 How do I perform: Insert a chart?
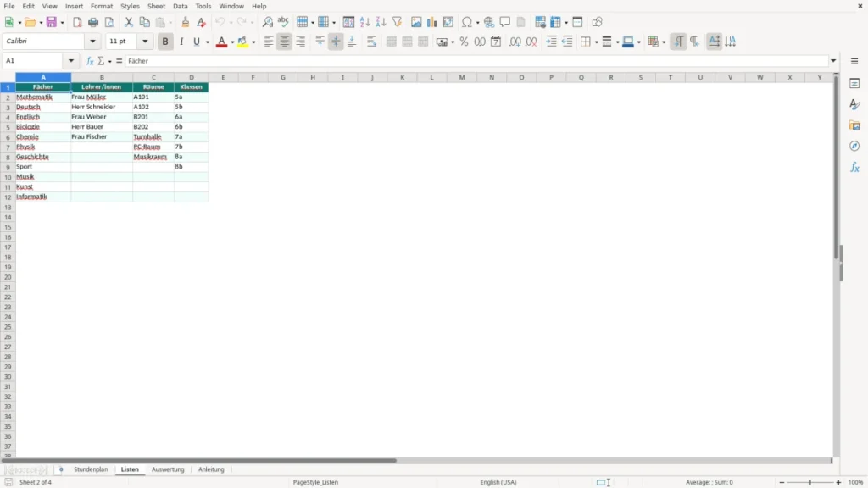(x=432, y=22)
